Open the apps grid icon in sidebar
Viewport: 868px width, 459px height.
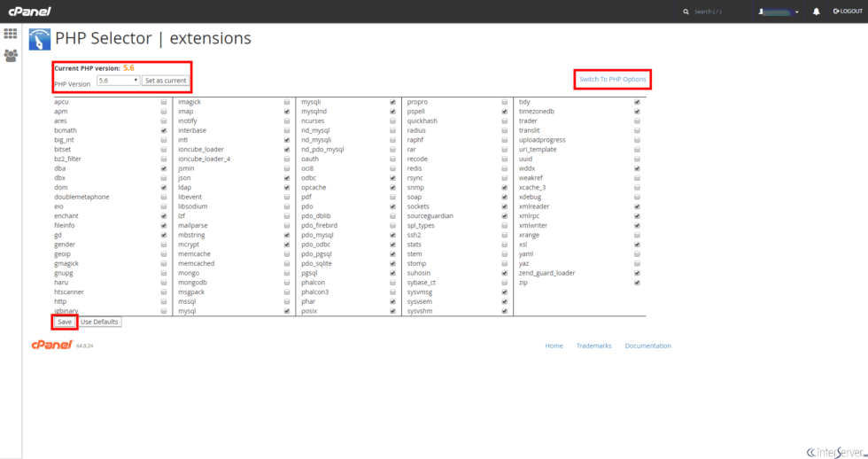[11, 34]
